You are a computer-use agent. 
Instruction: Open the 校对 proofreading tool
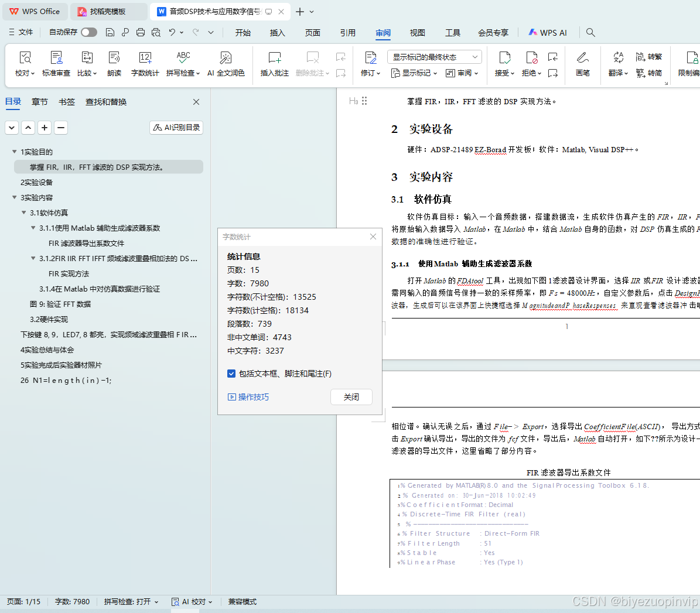click(x=25, y=64)
